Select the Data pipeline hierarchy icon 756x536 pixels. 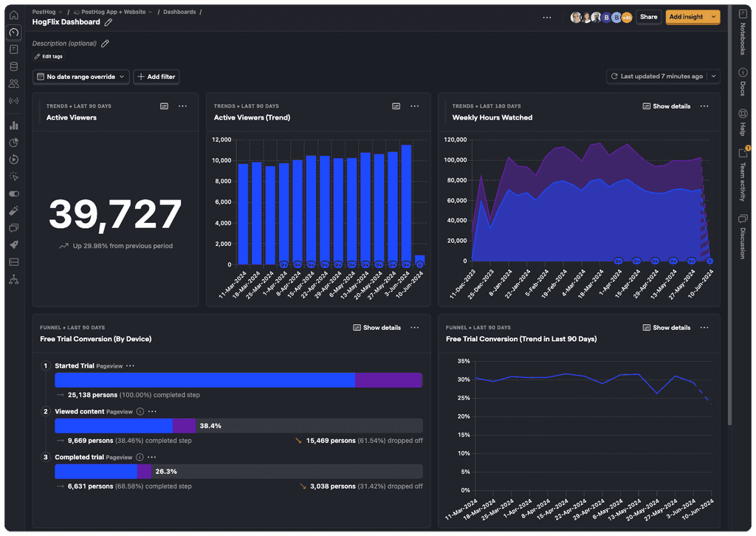[x=13, y=279]
